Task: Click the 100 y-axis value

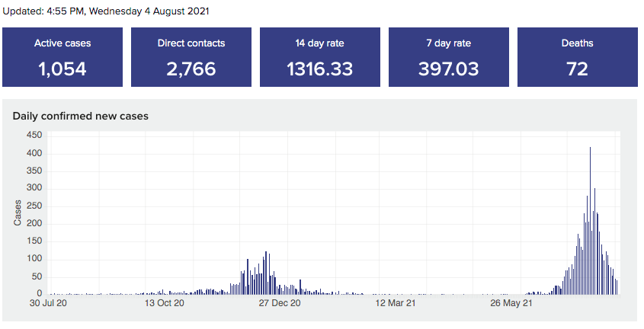Action: tap(34, 258)
